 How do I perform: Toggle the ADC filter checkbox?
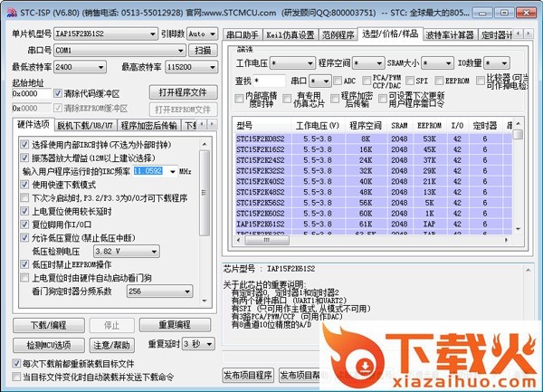(338, 81)
